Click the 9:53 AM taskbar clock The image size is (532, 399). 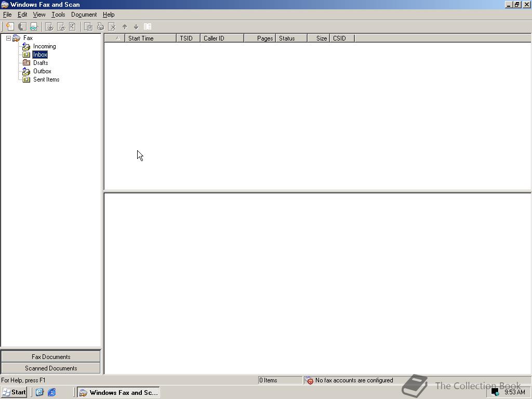[515, 392]
